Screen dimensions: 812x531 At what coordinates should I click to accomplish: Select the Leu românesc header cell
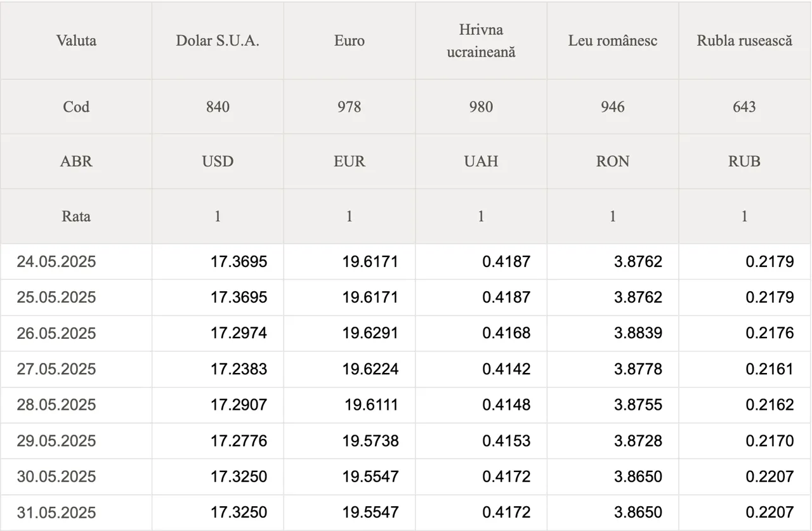pos(613,41)
